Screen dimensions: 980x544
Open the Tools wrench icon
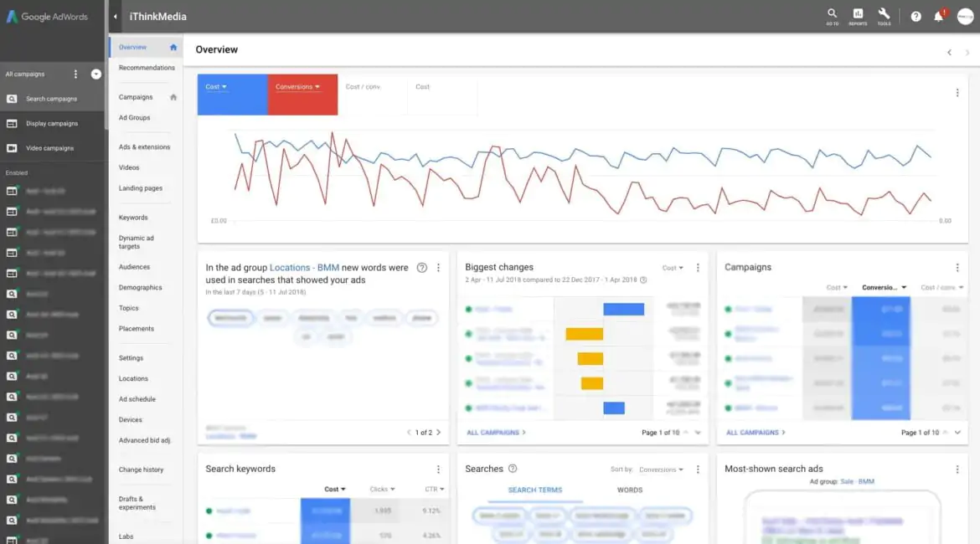[884, 15]
